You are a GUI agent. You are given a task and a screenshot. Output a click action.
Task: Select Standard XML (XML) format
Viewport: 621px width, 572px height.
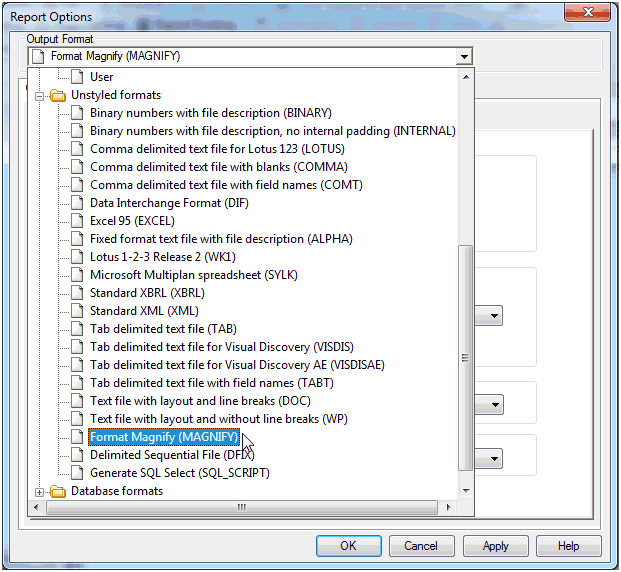(x=144, y=311)
